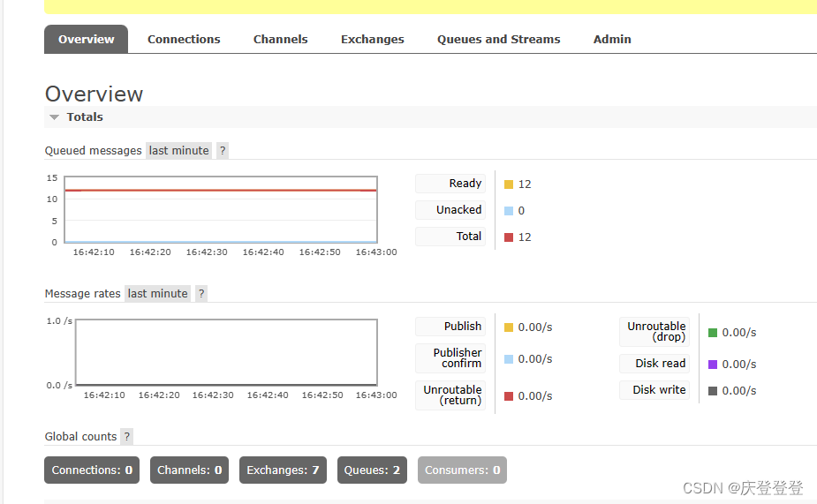Click the Message rates chart

227,352
